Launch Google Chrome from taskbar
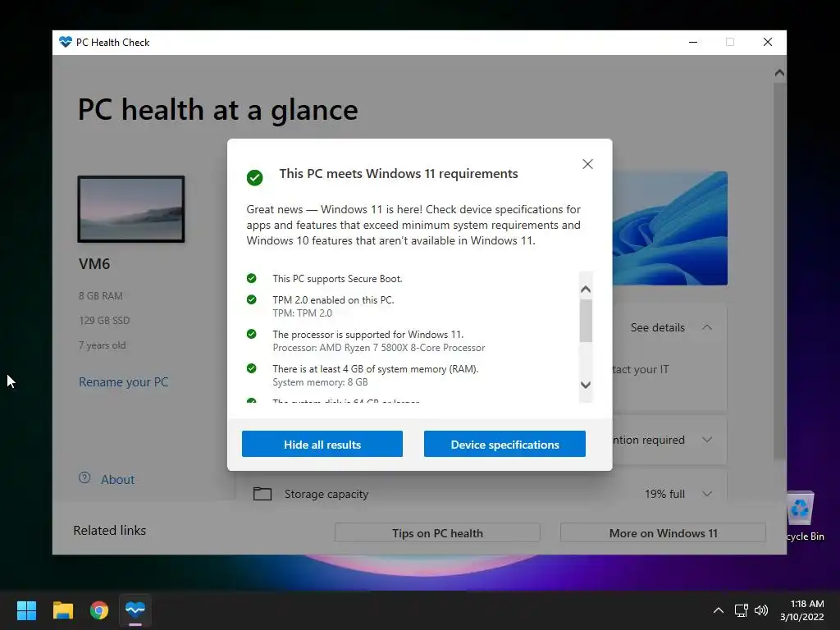This screenshot has width=840, height=630. (x=99, y=610)
